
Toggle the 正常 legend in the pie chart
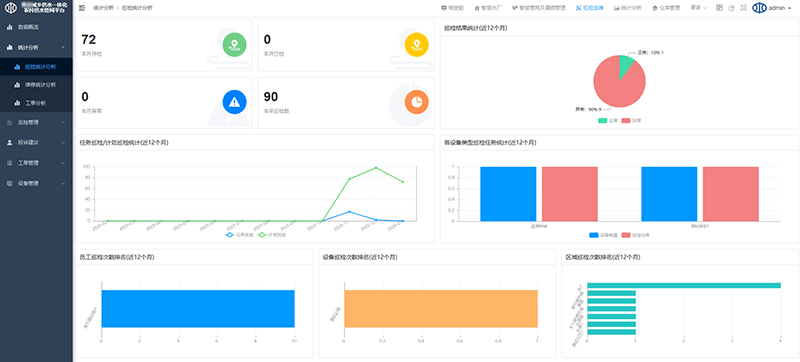point(608,120)
